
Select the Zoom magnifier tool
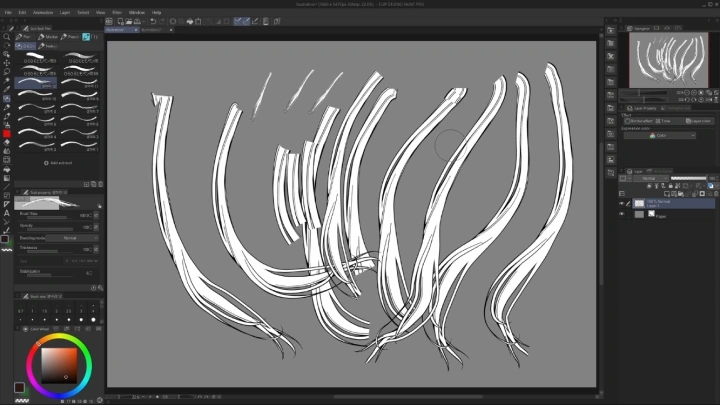click(x=6, y=36)
